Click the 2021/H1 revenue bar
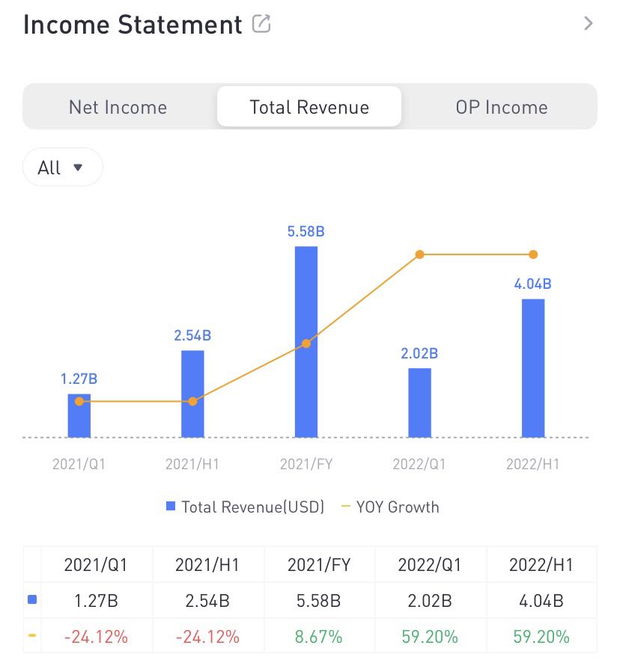This screenshot has width=620, height=672. pos(192,394)
